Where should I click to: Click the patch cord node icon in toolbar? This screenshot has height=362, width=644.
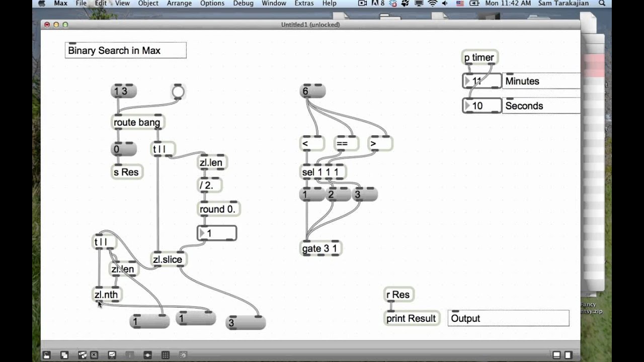click(x=147, y=355)
